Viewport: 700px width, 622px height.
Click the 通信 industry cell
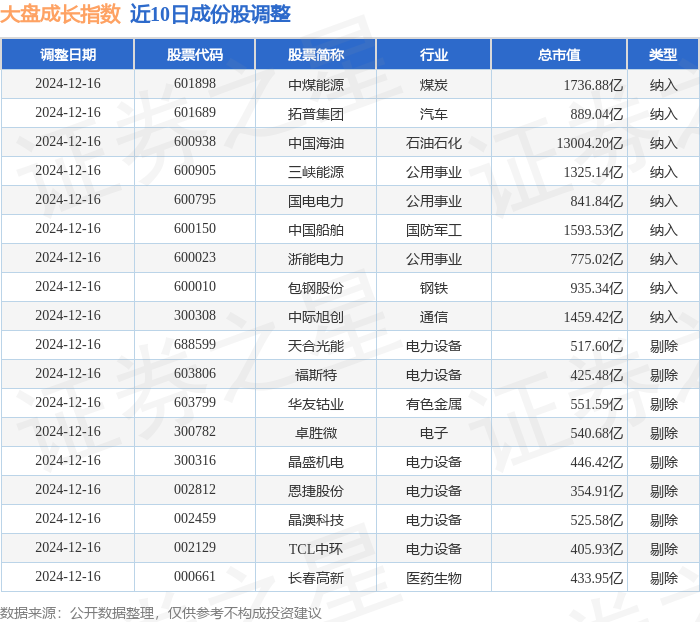point(433,317)
